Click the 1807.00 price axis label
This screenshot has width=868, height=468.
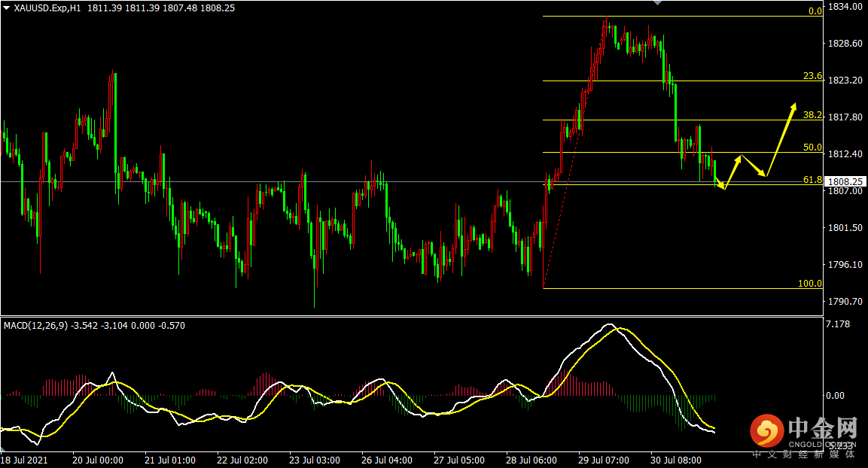pyautogui.click(x=845, y=191)
